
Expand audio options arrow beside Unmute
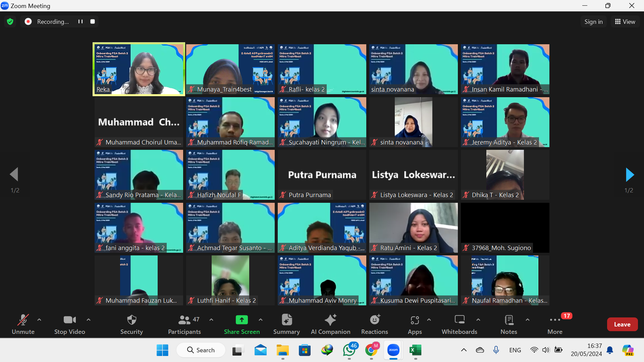(39, 320)
